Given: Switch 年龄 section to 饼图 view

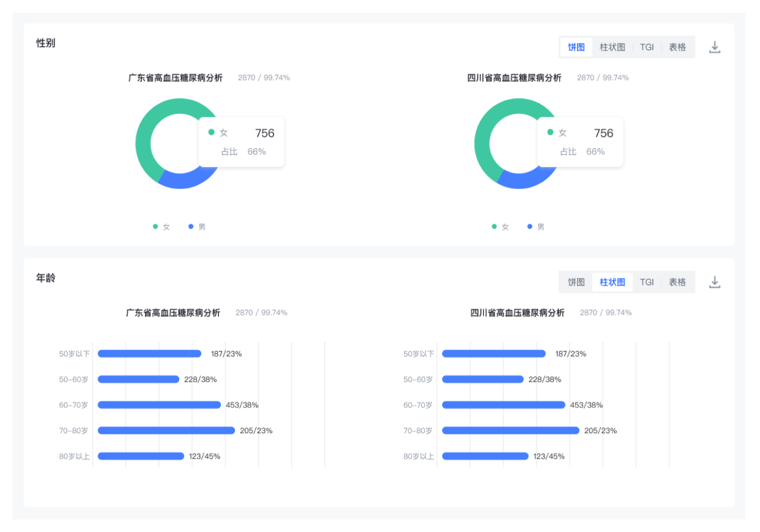Looking at the screenshot, I should point(576,282).
